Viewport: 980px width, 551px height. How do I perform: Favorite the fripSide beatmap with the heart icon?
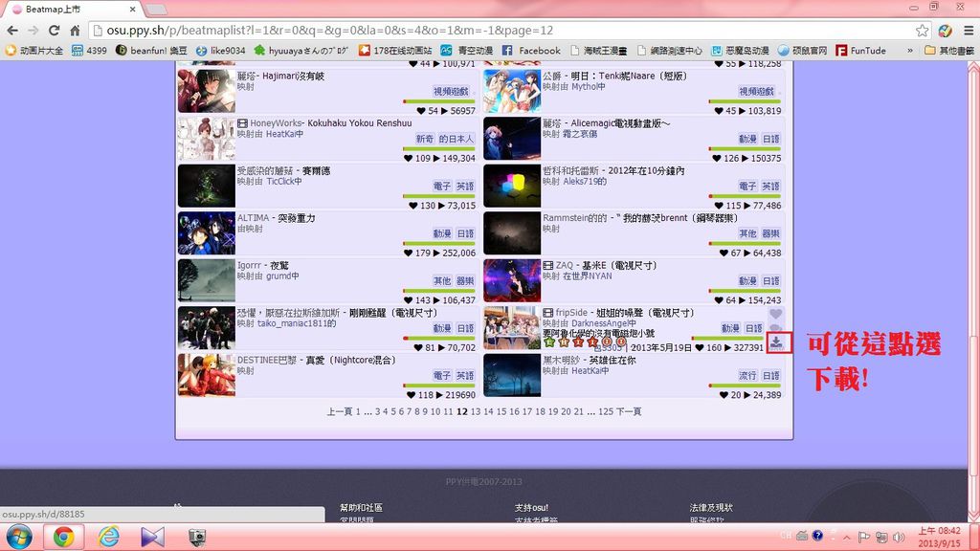pyautogui.click(x=775, y=314)
